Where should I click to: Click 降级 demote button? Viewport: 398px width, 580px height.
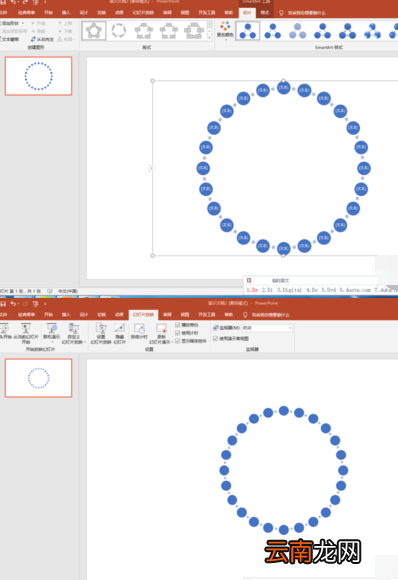38,31
